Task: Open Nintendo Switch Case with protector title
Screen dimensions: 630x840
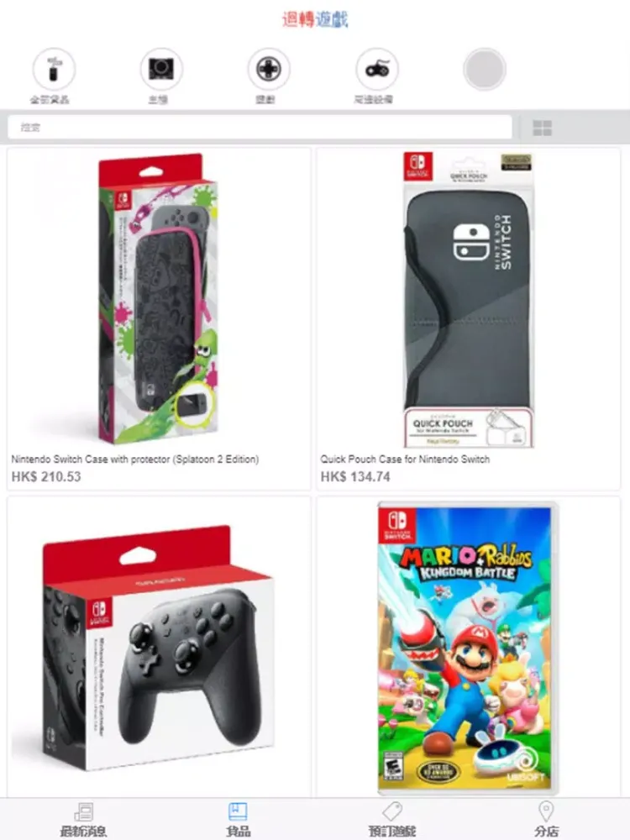Action: click(x=135, y=459)
